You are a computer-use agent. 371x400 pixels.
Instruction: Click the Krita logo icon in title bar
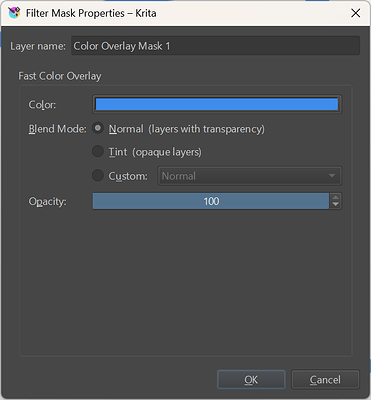pos(14,13)
